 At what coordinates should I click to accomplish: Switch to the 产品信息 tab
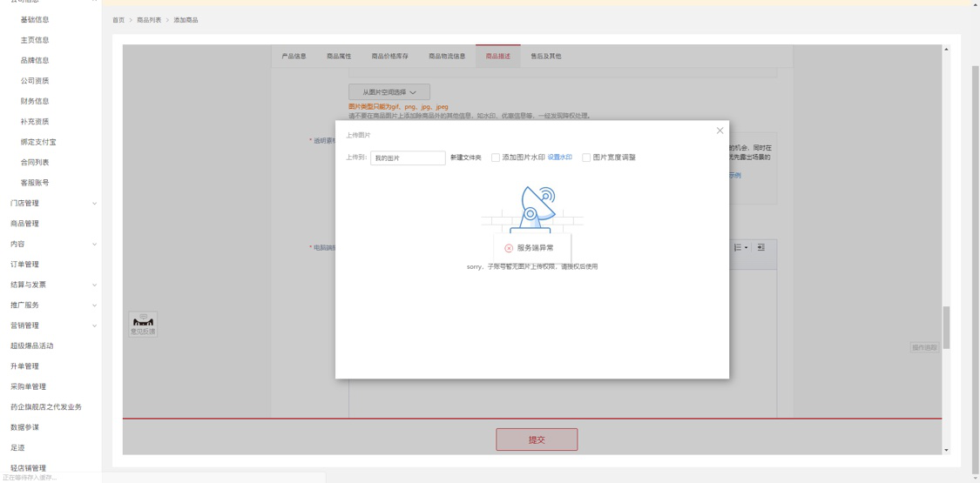[294, 57]
